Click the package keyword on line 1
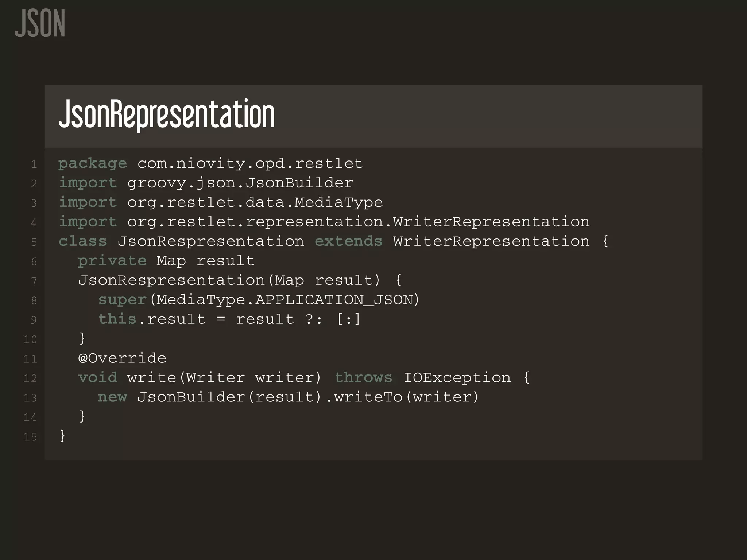 tap(93, 164)
